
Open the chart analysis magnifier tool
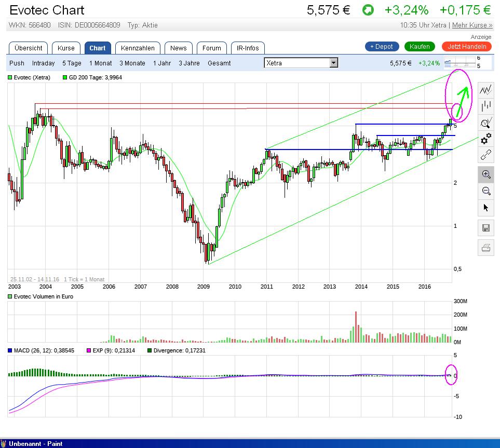(x=485, y=123)
